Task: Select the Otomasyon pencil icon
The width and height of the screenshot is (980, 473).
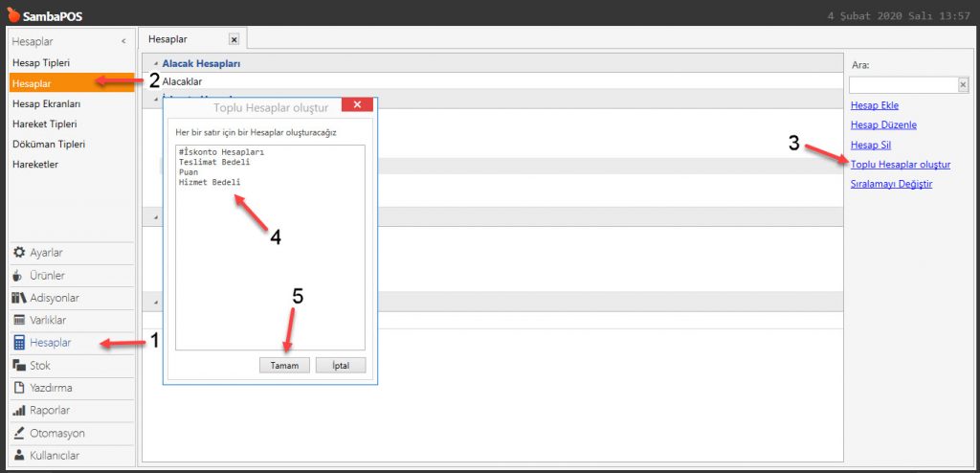Action: 19,434
